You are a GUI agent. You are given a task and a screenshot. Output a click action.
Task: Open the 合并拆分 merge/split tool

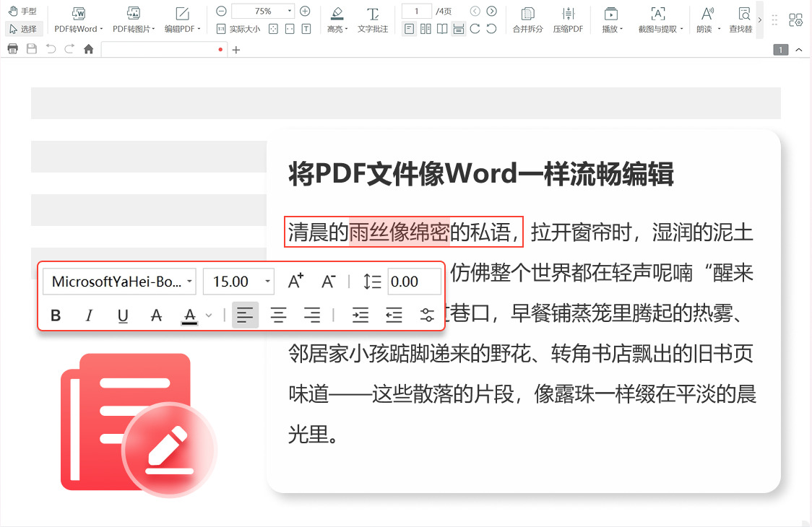pyautogui.click(x=527, y=20)
